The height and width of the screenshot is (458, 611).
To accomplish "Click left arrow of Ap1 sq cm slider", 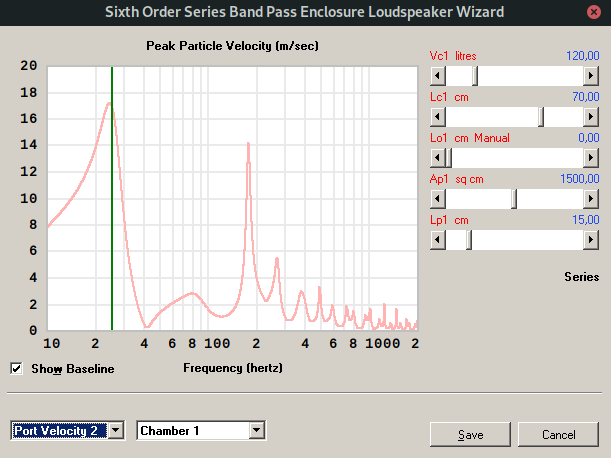I will coord(438,199).
